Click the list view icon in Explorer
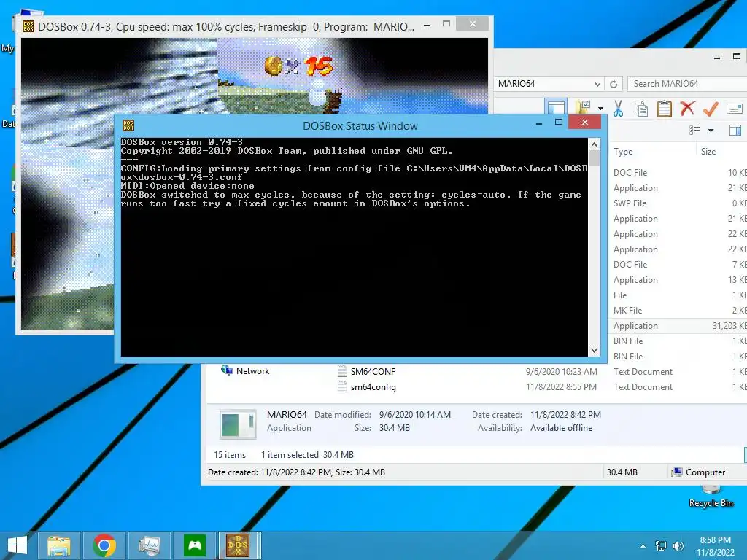This screenshot has width=747, height=560. [x=695, y=130]
